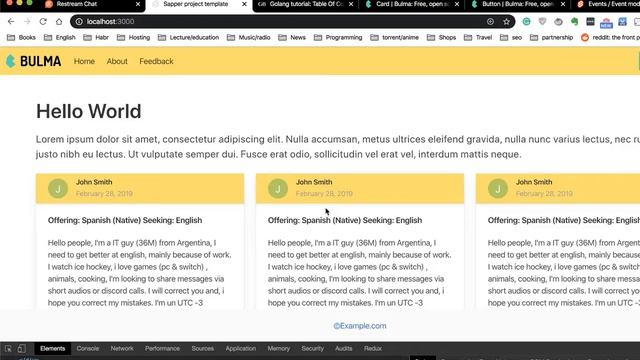Open the Habr bookmark folder
Image resolution: width=640 pixels, height=360 pixels.
pos(96,38)
